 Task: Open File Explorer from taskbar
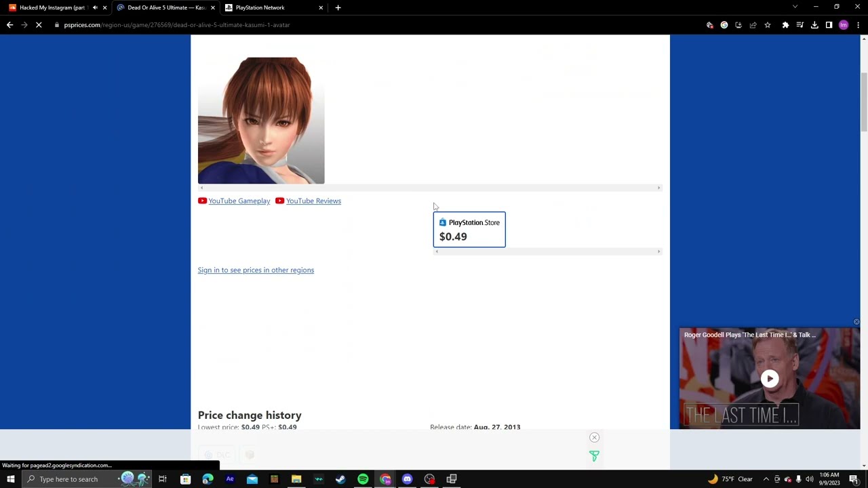pyautogui.click(x=296, y=479)
